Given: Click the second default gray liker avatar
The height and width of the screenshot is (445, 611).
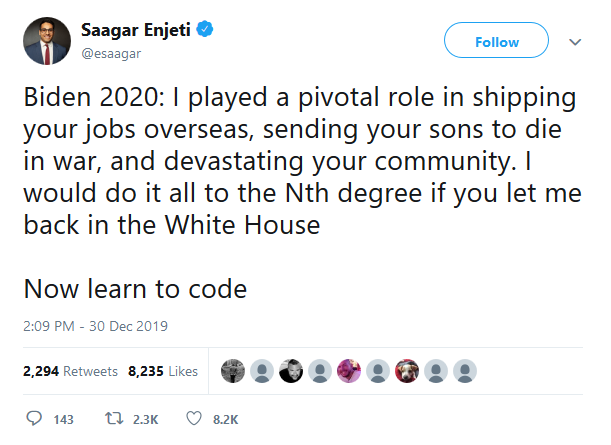Looking at the screenshot, I should click(319, 371).
